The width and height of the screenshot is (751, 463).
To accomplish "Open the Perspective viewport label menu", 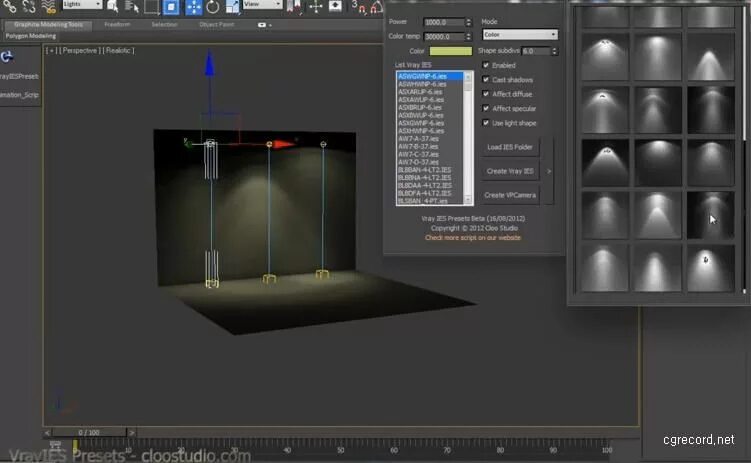I will point(80,50).
